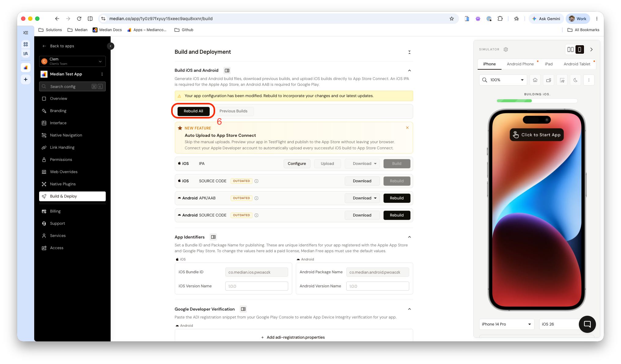Collapse the left sidebar with chevron
This screenshot has width=621, height=364.
(111, 46)
